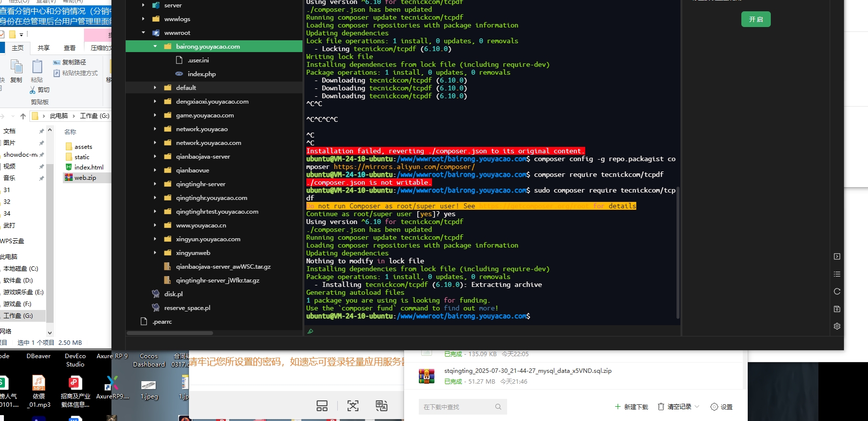Click the download search input field
Image resolution: width=868 pixels, height=421 pixels.
(x=457, y=407)
